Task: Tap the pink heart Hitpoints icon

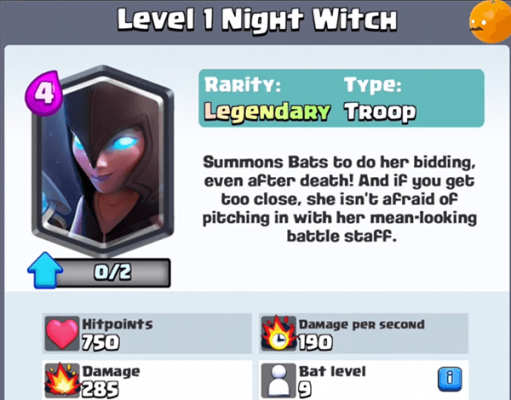Action: (x=62, y=333)
